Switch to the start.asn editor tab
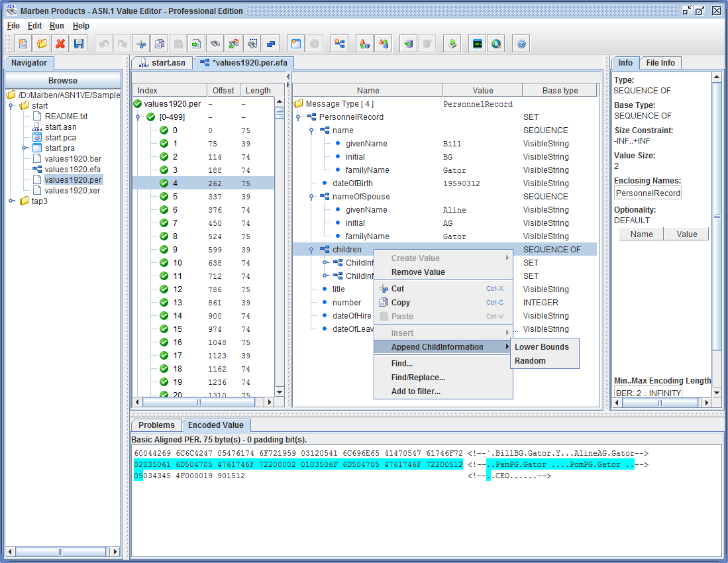Screen dimensions: 728x563 tap(162, 63)
